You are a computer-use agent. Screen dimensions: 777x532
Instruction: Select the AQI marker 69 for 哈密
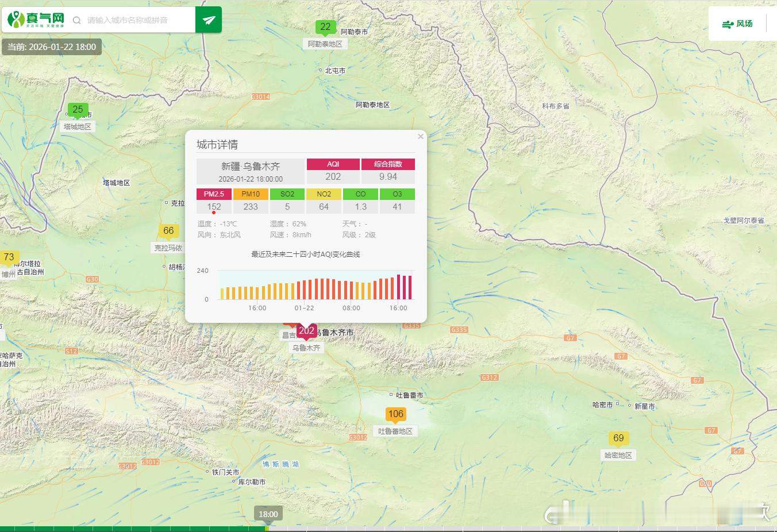tap(618, 438)
